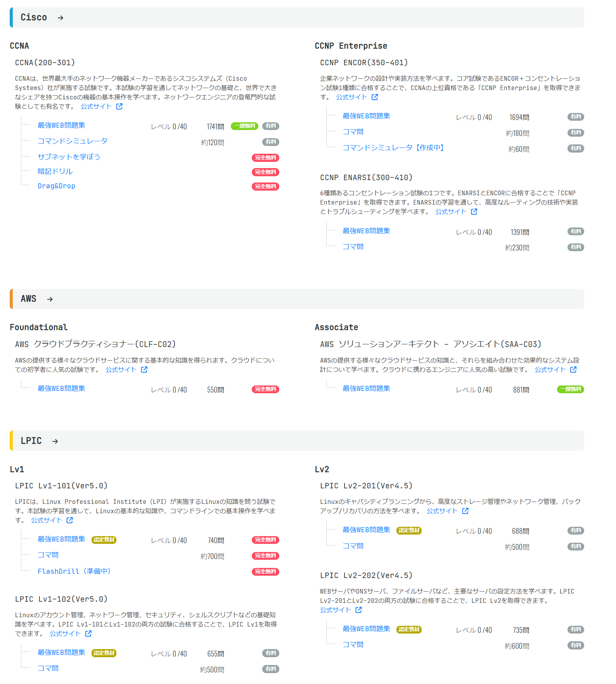Open CCNA 最強WEB問題集
Image resolution: width=616 pixels, height=684 pixels.
tap(61, 125)
